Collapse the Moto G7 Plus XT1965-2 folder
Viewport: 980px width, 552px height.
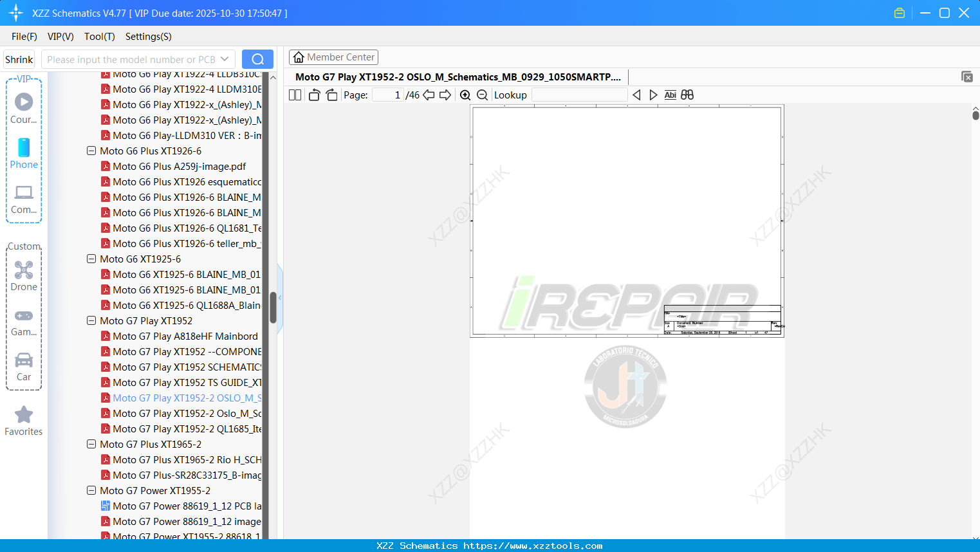(x=91, y=445)
